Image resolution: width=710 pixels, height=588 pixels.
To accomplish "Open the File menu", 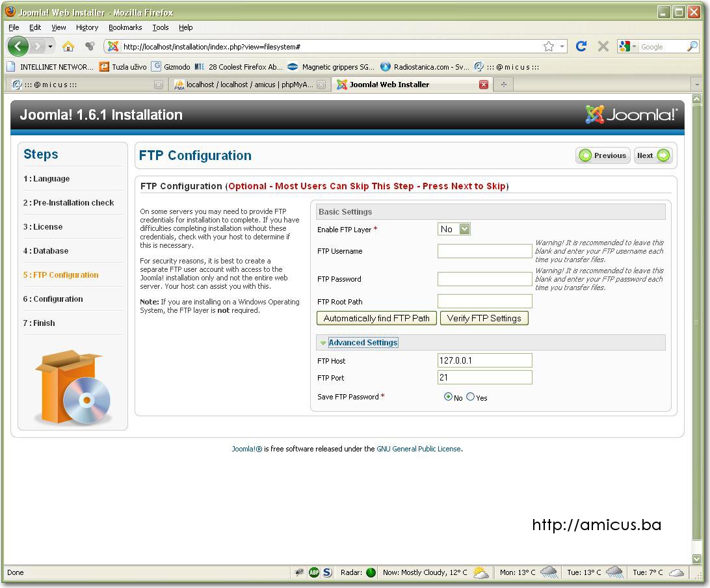I will coord(14,27).
